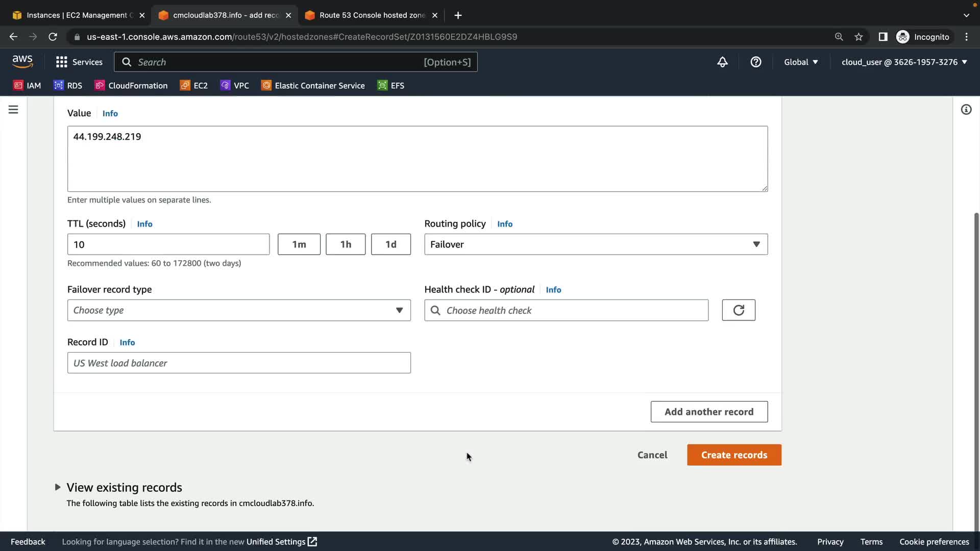This screenshot has height=551, width=980.
Task: Open the left navigation hamburger menu
Action: [13, 110]
